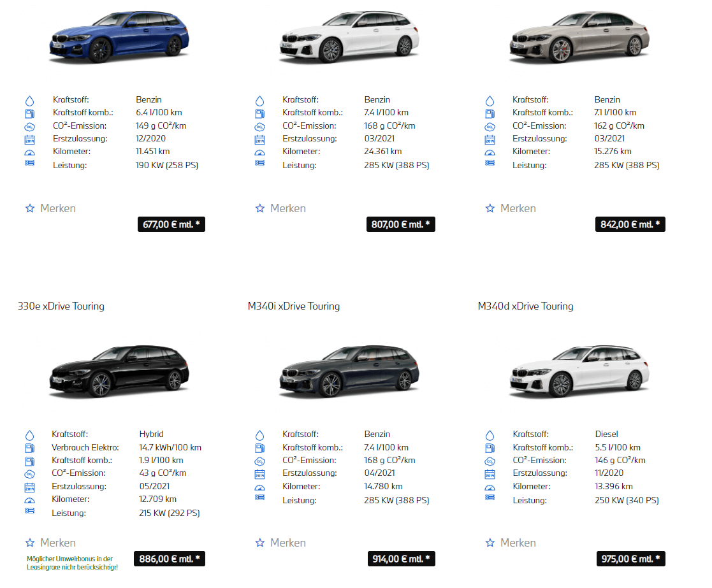This screenshot has width=712, height=588.
Task: Toggle Merken on the M340d xDrive Touring card
Action: (511, 543)
